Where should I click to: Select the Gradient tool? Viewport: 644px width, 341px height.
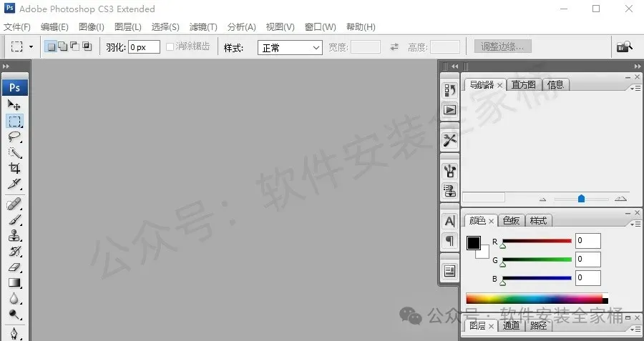14,282
